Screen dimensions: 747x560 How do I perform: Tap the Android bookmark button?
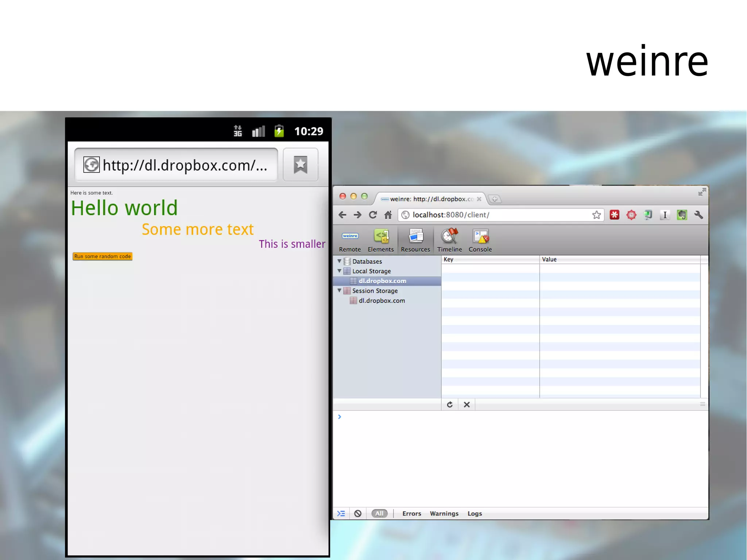click(300, 165)
